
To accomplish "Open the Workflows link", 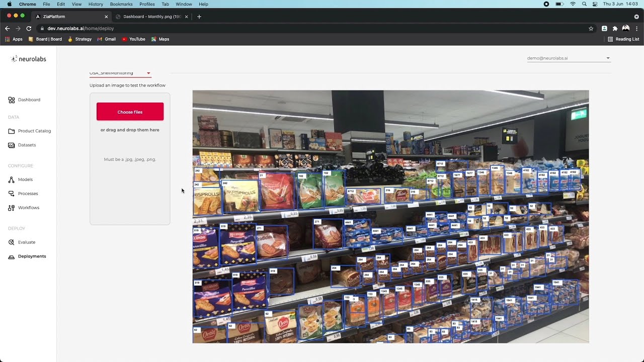I will (x=29, y=208).
